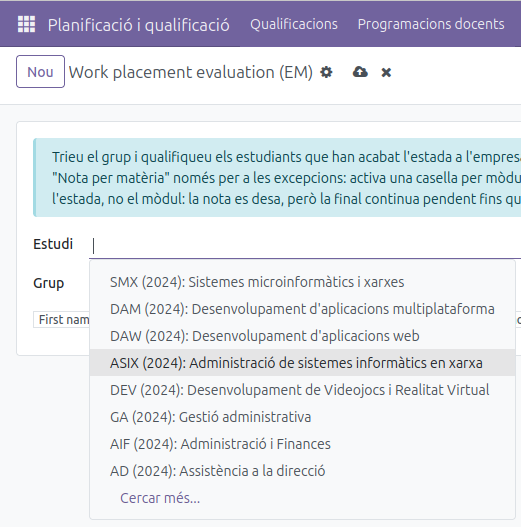Viewport: 521px width, 527px height.
Task: Click the cloud upload save icon
Action: (360, 72)
